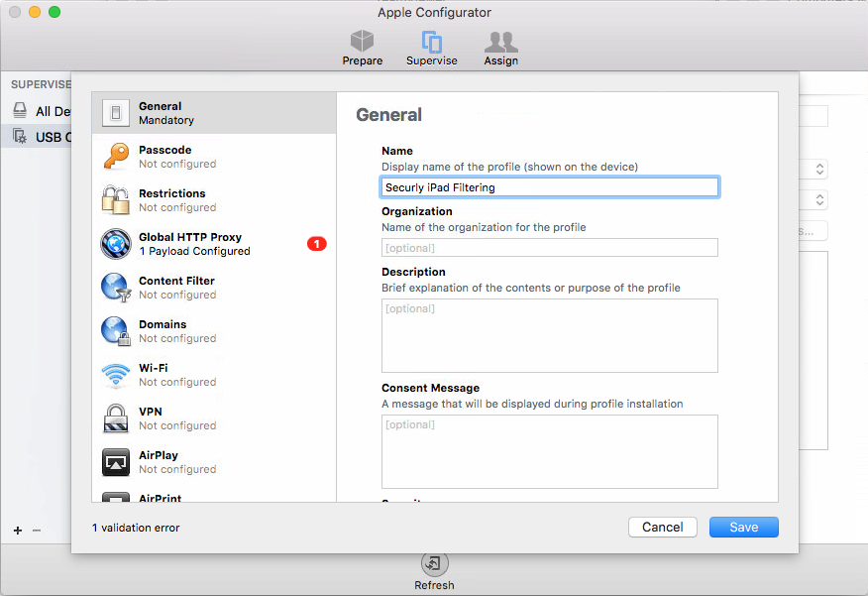Click the Cancel button
Image resolution: width=868 pixels, height=596 pixels.
(663, 527)
